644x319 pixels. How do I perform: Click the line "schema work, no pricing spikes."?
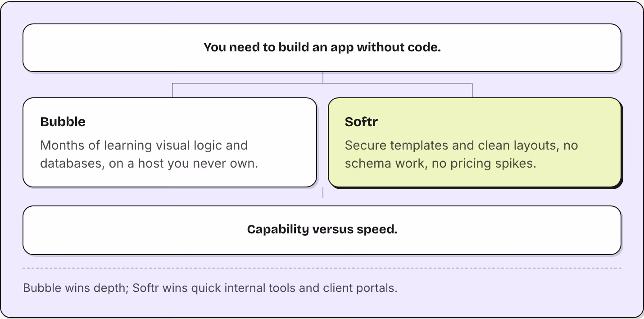[440, 163]
